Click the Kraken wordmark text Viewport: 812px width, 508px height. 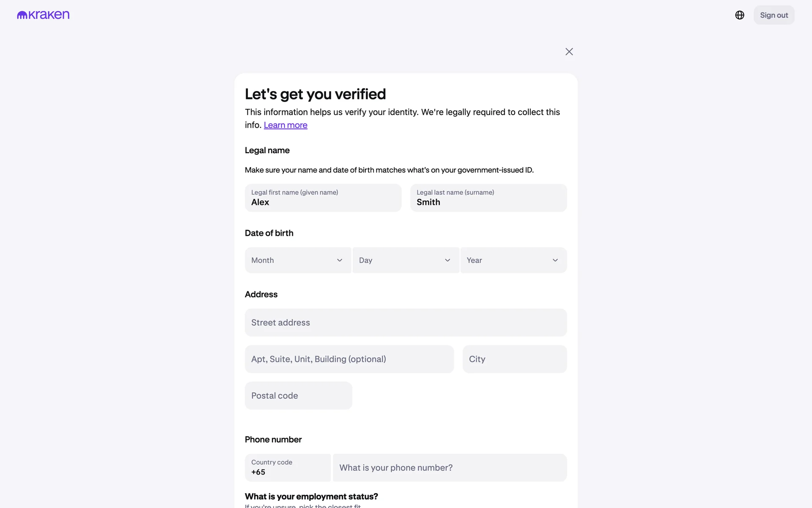[x=49, y=15]
